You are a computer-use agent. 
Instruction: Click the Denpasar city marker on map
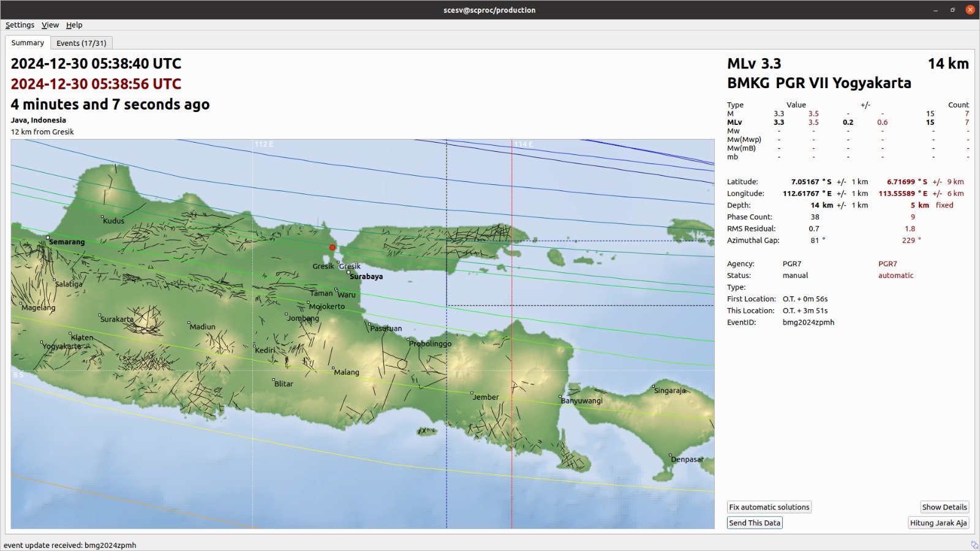pos(671,455)
